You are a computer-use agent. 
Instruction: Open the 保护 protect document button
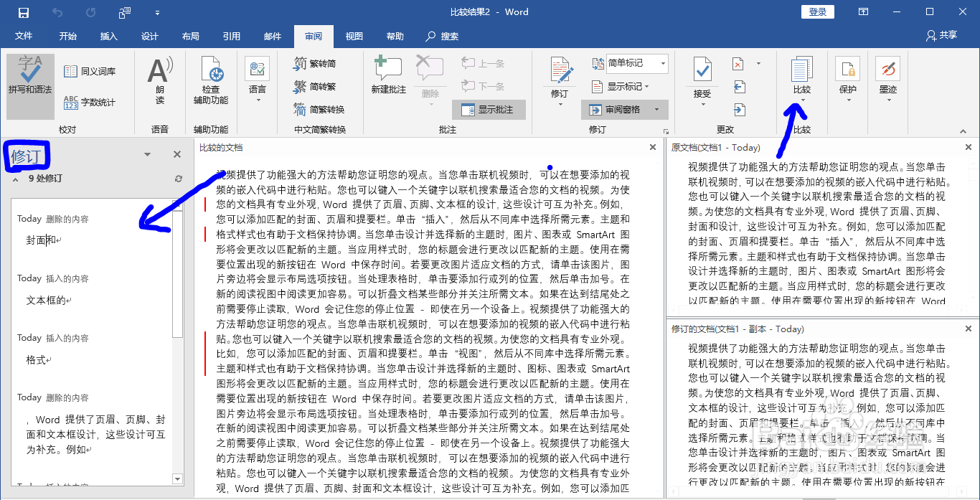click(847, 79)
